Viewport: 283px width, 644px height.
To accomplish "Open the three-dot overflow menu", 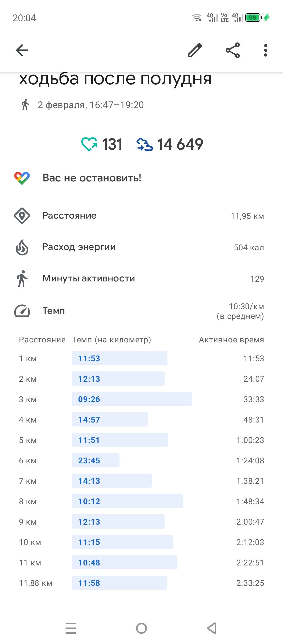I will point(266,50).
